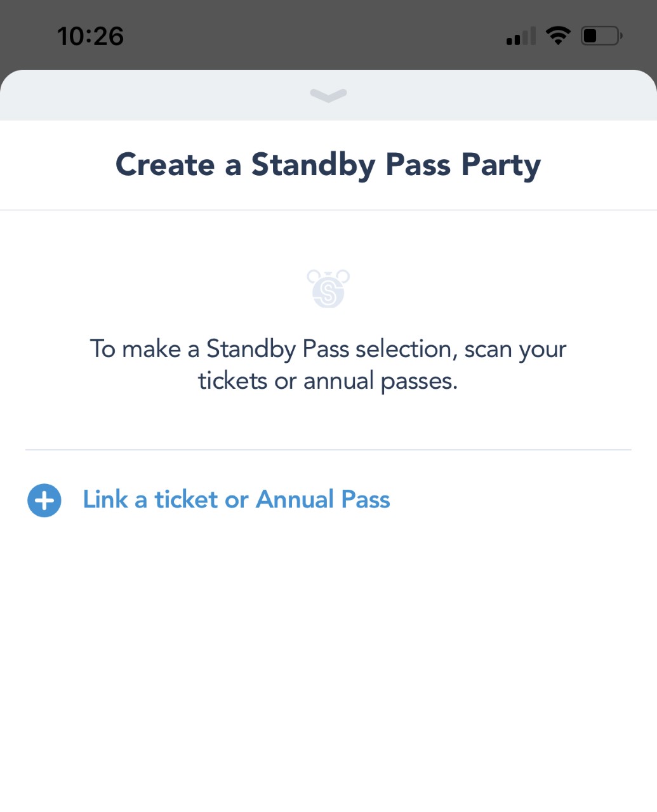Tap the 10:26 clock in status bar
Image resolution: width=657 pixels, height=812 pixels.
point(90,36)
